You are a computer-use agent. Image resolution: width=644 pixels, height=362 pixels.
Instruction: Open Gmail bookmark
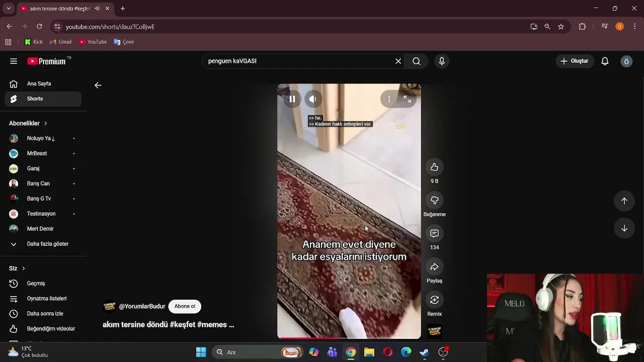click(61, 42)
